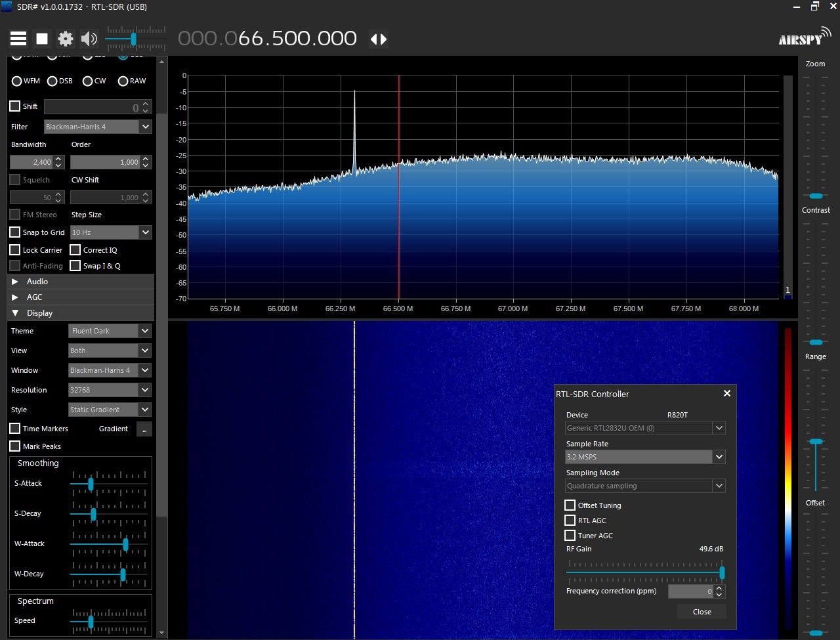Toggle the Offset Tuning checkbox

click(x=570, y=505)
